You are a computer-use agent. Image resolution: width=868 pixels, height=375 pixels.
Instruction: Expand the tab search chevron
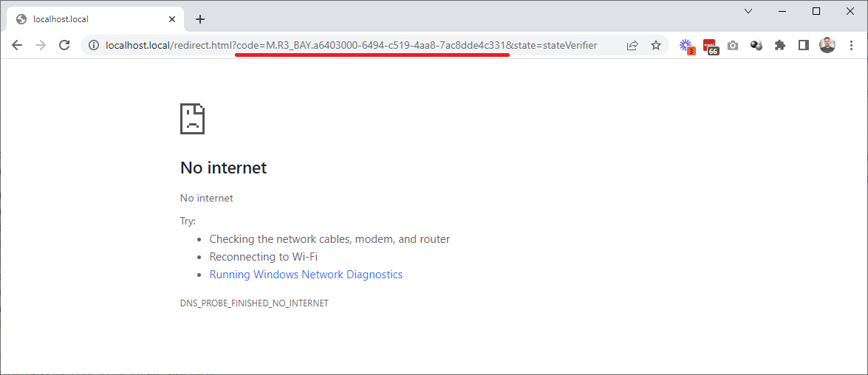748,11
